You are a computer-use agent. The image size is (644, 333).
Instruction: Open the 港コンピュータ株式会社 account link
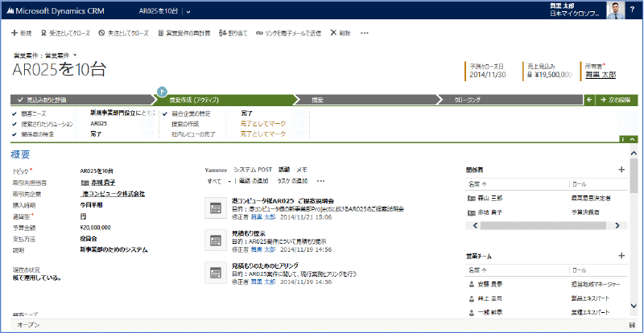[114, 194]
